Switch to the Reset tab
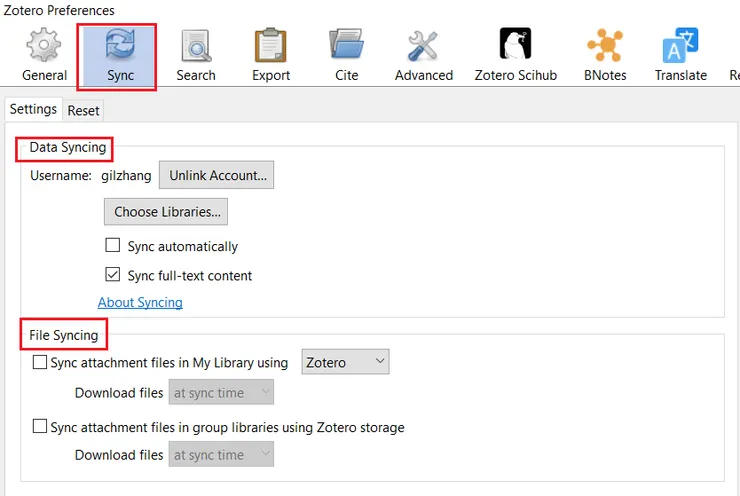The image size is (740, 496). tap(83, 110)
